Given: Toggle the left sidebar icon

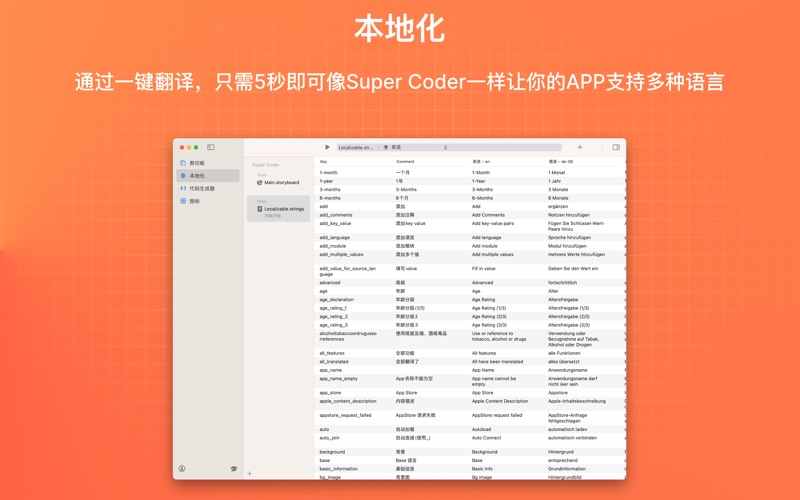Looking at the screenshot, I should (x=211, y=147).
